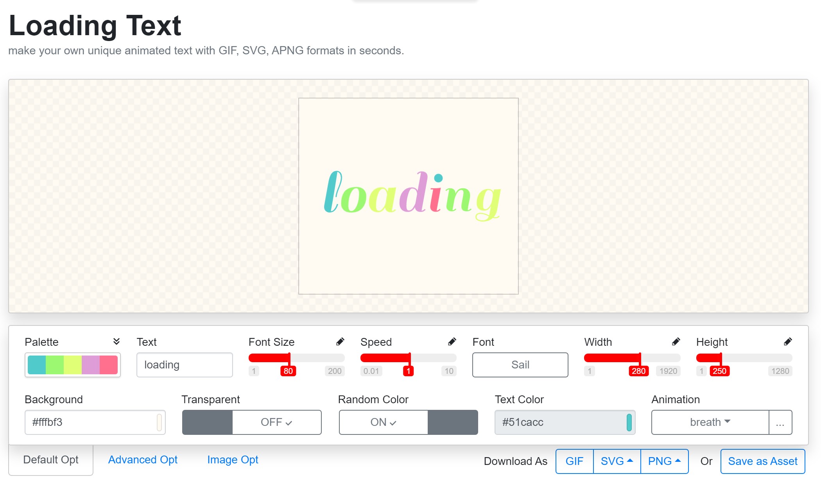The width and height of the screenshot is (821, 504).
Task: Edit Speed value with pencil icon
Action: [x=452, y=342]
